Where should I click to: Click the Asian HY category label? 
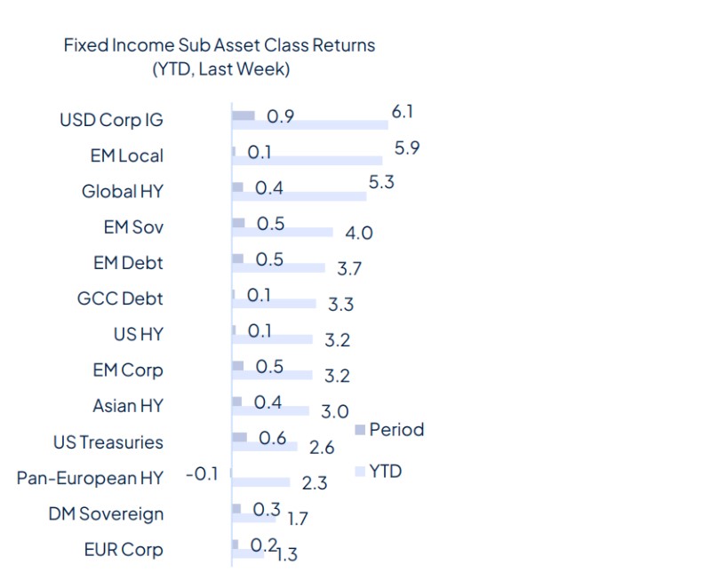coord(128,406)
